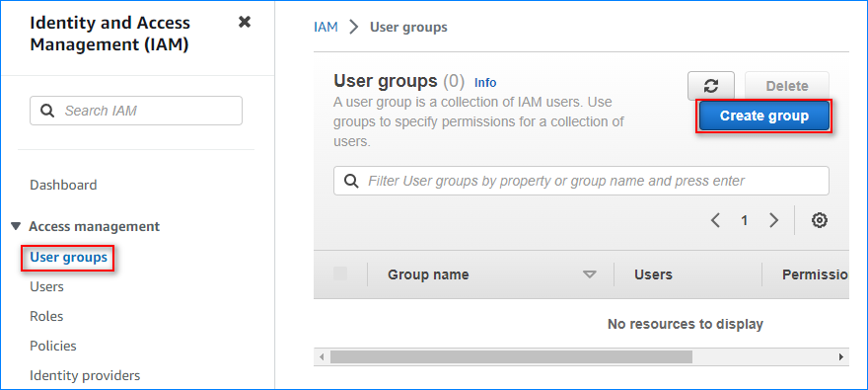The height and width of the screenshot is (390, 868).
Task: Click the Users column header
Action: (653, 274)
